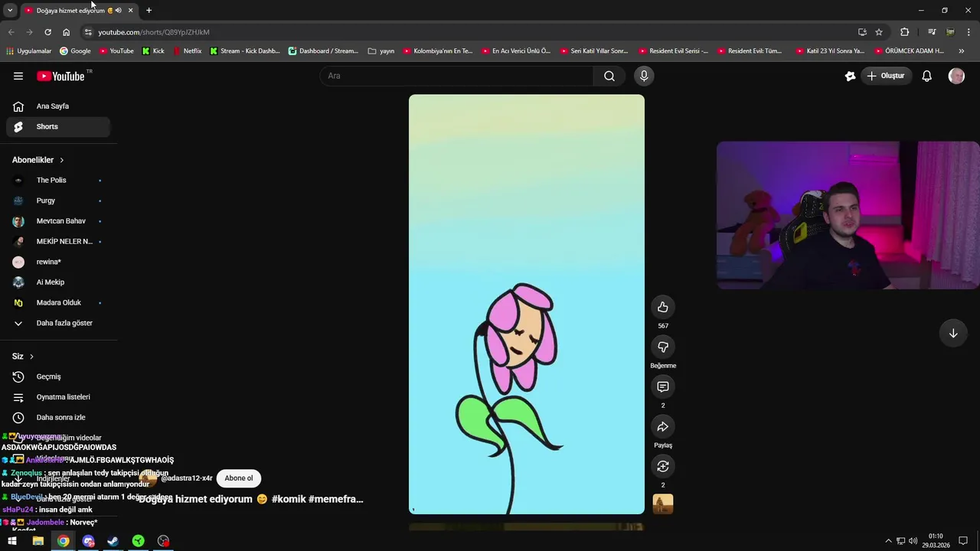This screenshot has height=551, width=980.
Task: Open Mevtcan Bahav channel subscription
Action: [x=58, y=221]
